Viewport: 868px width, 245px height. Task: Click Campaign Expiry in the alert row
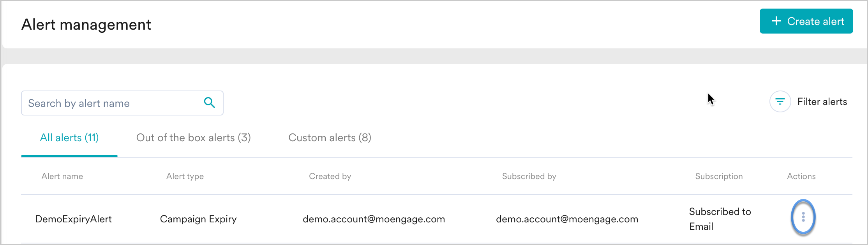(x=198, y=219)
